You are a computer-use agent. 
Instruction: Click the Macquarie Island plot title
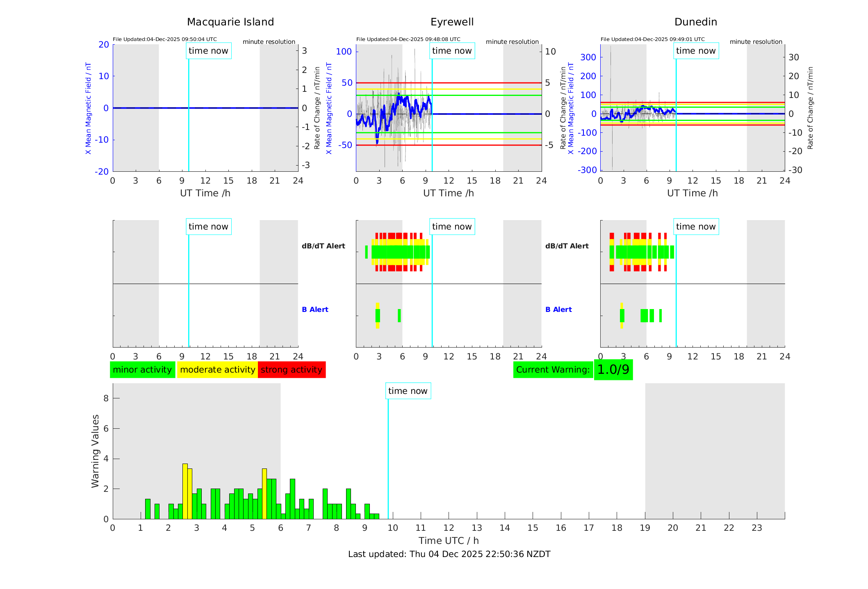point(230,22)
